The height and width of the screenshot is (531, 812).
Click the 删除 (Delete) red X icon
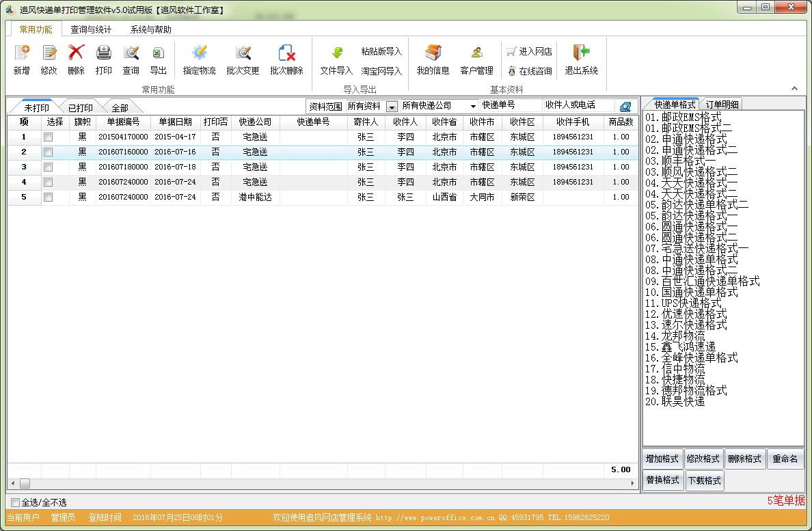point(76,53)
